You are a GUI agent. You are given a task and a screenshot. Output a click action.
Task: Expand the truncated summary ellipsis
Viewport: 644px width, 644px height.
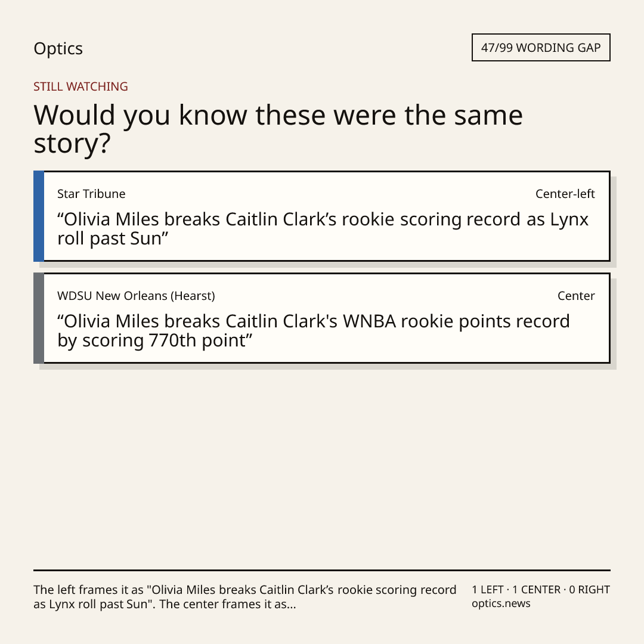pyautogui.click(x=291, y=604)
